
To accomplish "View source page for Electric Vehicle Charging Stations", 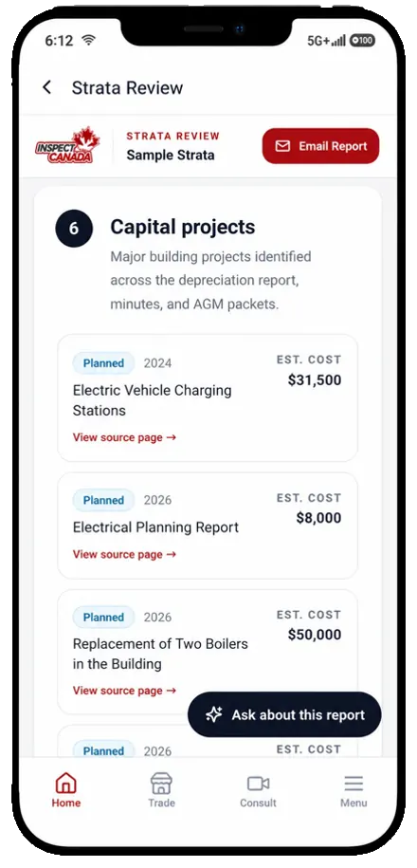I will [x=124, y=437].
